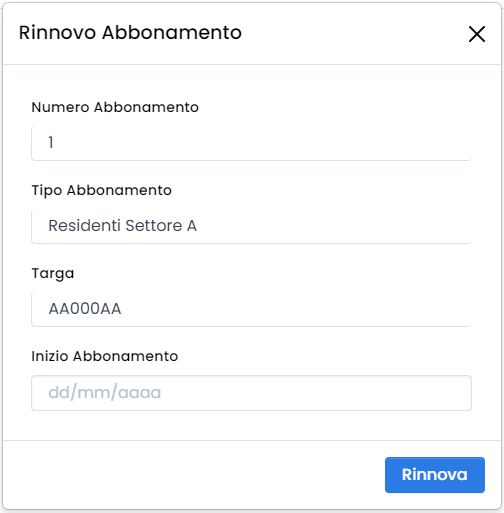This screenshot has width=504, height=513.
Task: Click empty footer area left of Rinnova
Action: point(193,475)
